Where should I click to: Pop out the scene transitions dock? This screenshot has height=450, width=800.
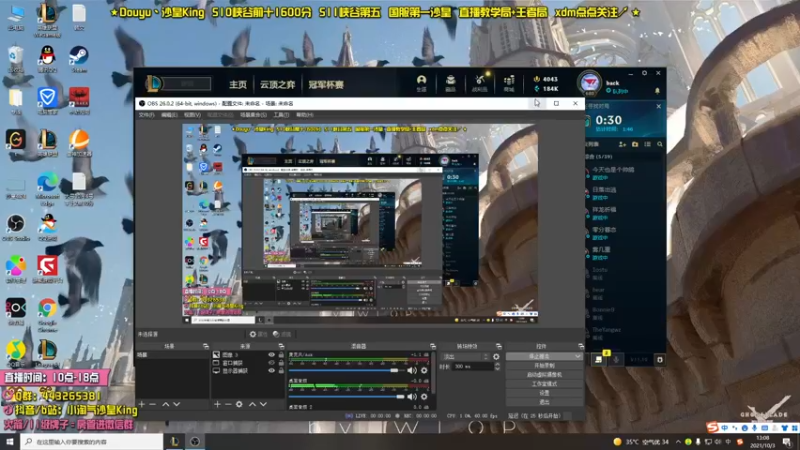(x=498, y=346)
